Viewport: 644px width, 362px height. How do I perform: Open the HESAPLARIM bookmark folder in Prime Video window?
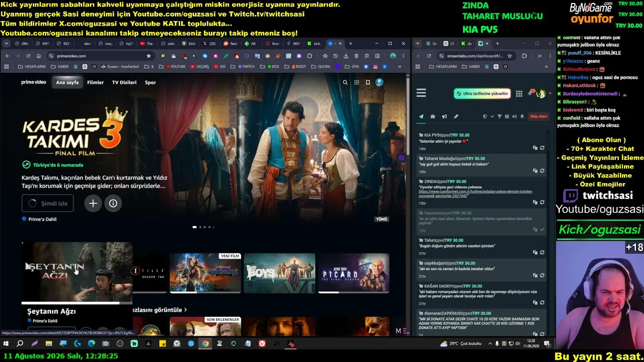31,66
